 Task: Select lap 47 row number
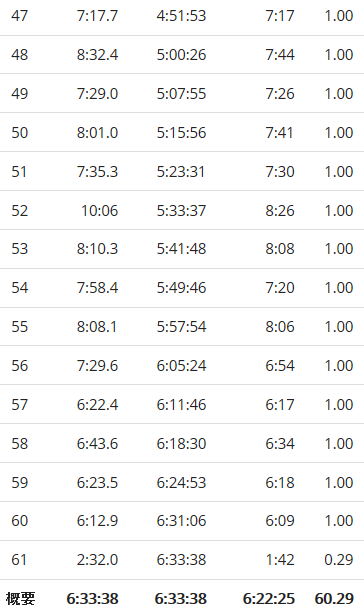pyautogui.click(x=19, y=16)
